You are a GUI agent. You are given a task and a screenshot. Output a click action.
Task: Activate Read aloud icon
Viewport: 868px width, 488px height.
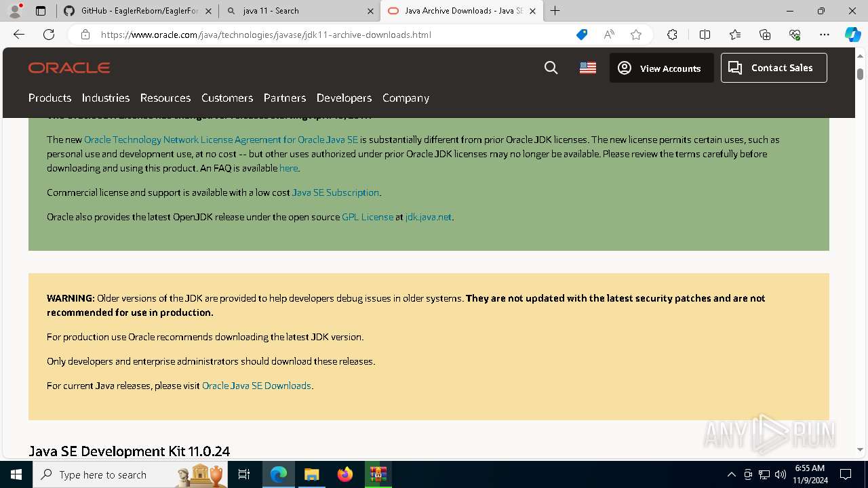[609, 35]
